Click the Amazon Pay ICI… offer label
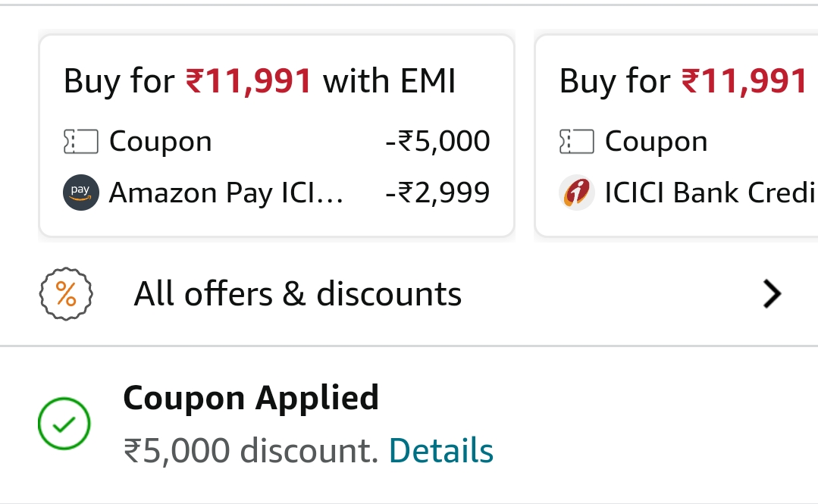Image resolution: width=818 pixels, height=504 pixels. (x=226, y=193)
